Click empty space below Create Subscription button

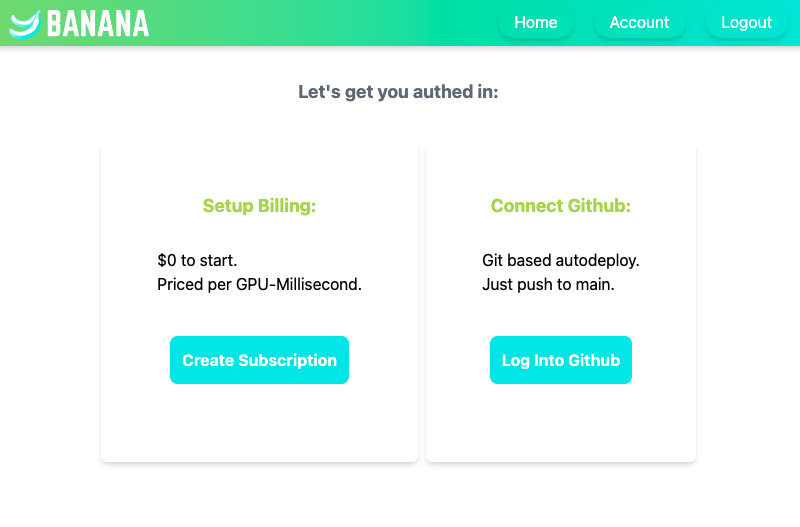tap(259, 425)
